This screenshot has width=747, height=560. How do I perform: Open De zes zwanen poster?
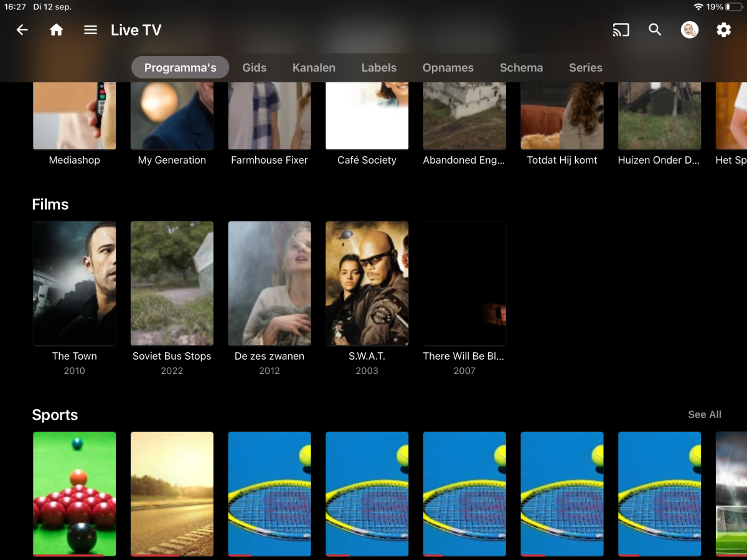point(270,283)
